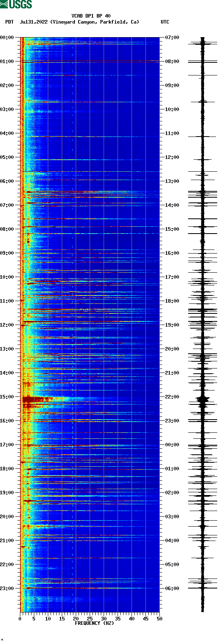The width and height of the screenshot is (220, 644).
Task: Click the PDT timezone label
Action: tap(9, 22)
